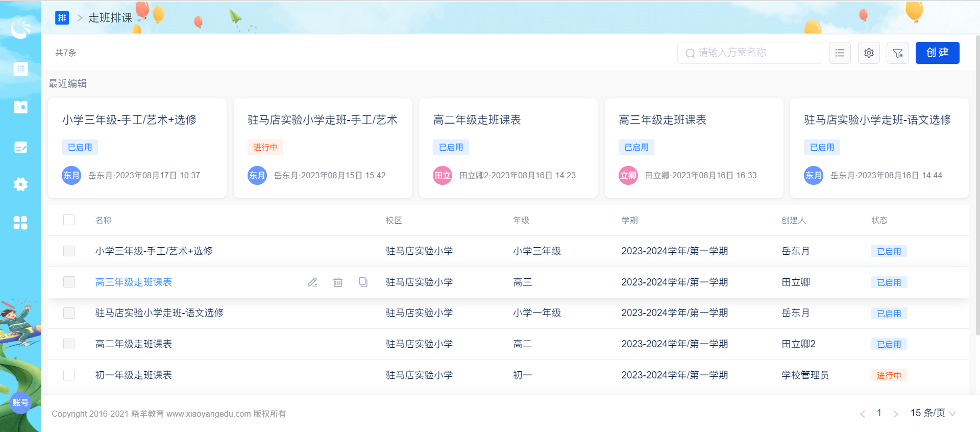The height and width of the screenshot is (432, 980).
Task: Click the 账号 account avatar
Action: click(x=20, y=402)
